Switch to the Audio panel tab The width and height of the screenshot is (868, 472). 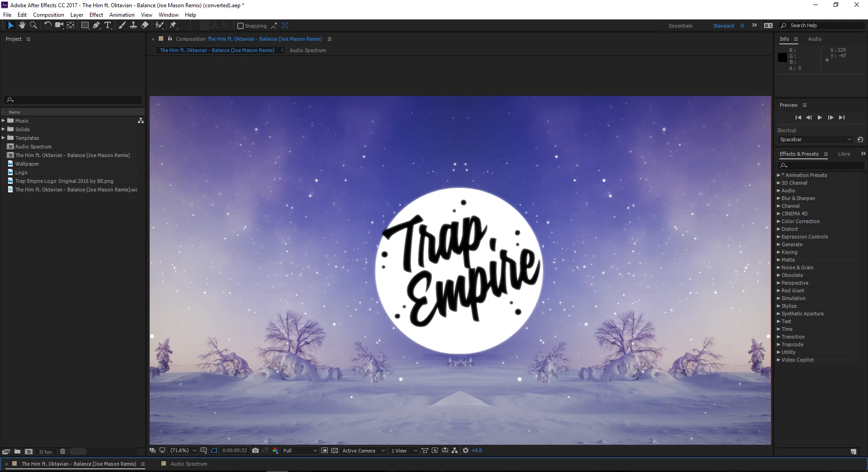click(x=815, y=39)
